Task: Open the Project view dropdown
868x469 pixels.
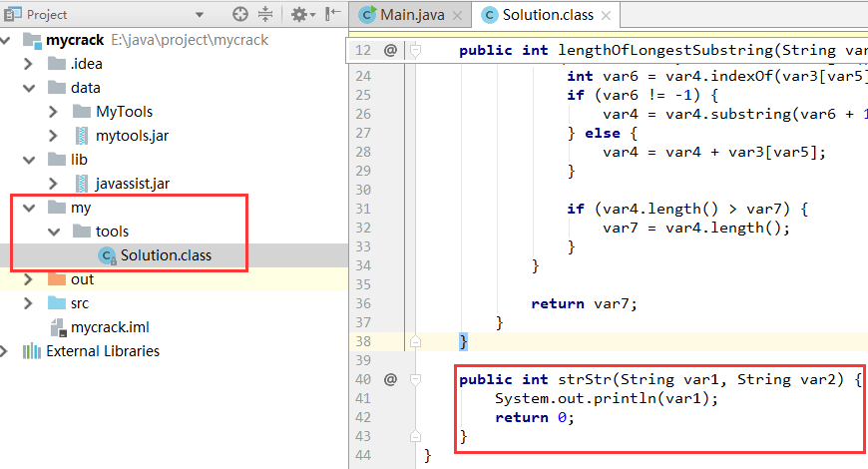Action: [x=200, y=15]
